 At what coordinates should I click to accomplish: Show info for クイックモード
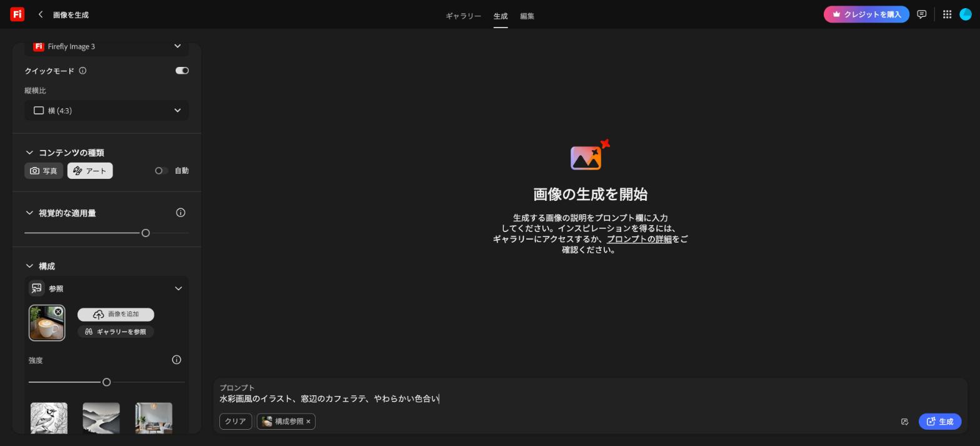point(82,71)
